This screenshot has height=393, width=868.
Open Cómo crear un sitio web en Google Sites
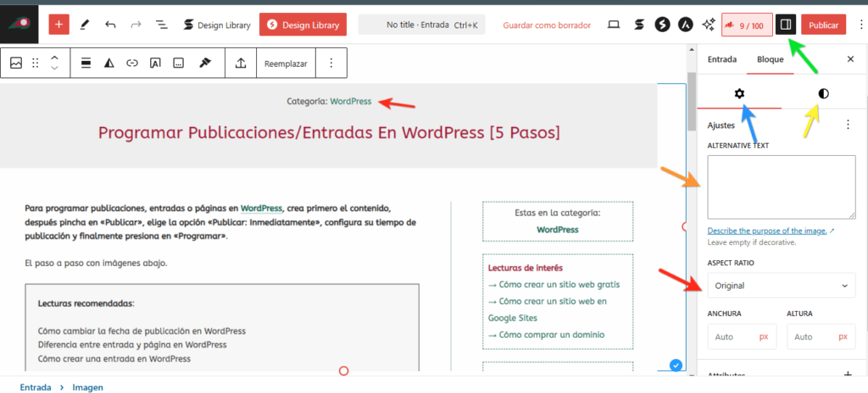coord(548,309)
